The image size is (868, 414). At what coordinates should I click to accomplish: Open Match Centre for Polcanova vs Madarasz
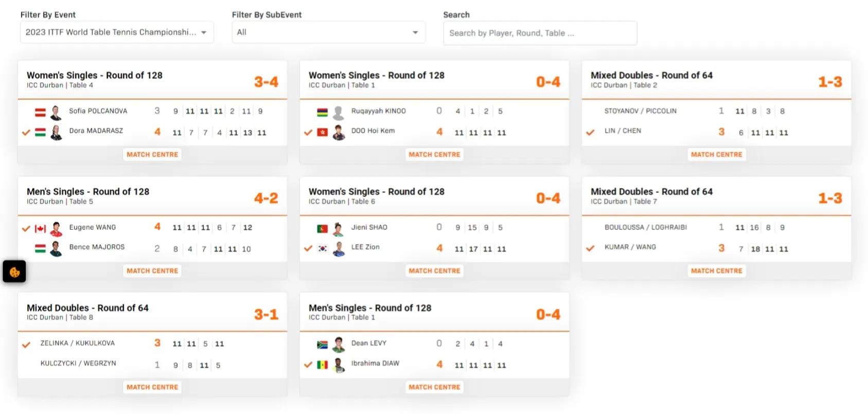(x=152, y=154)
